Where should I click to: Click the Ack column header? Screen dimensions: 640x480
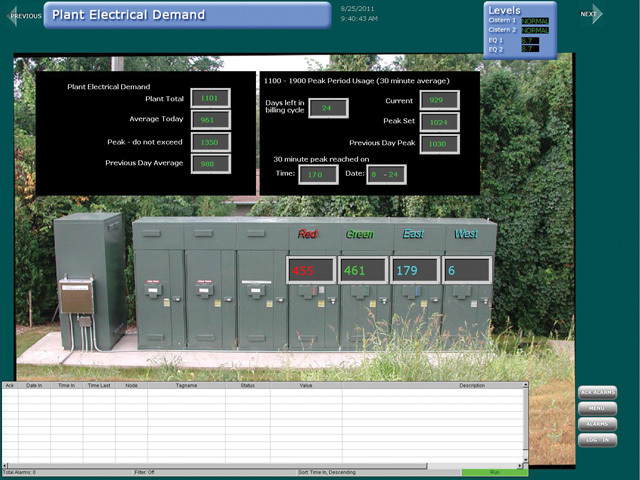click(10, 385)
